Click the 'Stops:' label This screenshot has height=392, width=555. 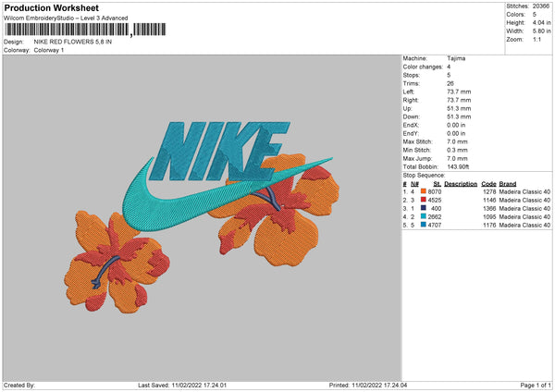(412, 76)
